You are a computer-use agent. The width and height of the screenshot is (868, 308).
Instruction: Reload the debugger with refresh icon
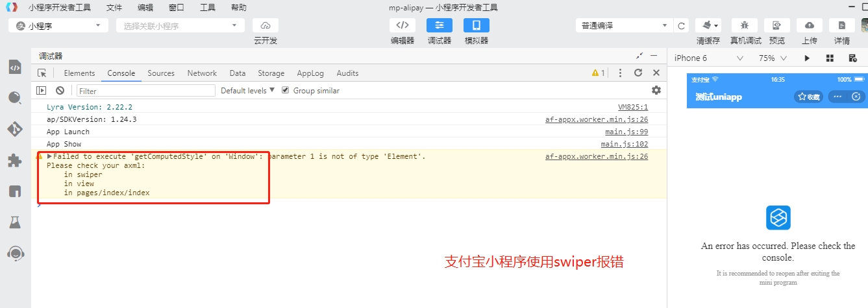[x=638, y=73]
